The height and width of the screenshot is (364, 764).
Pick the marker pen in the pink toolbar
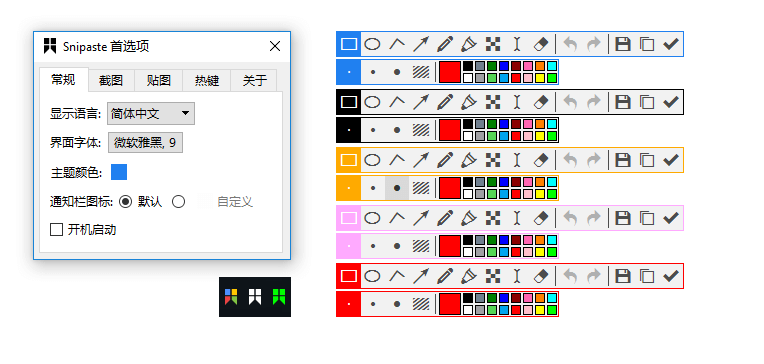tap(469, 218)
